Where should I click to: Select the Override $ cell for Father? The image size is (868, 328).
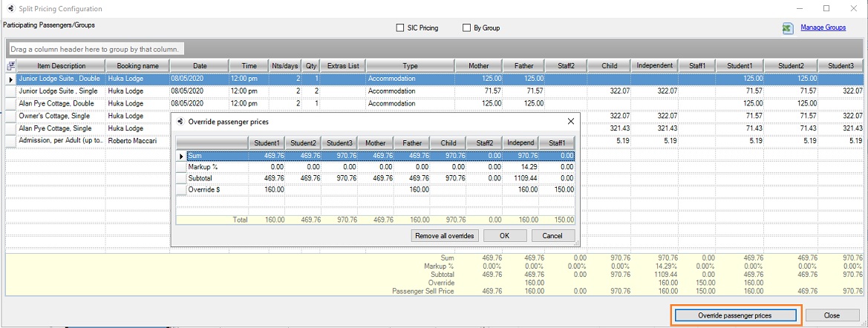pos(411,189)
